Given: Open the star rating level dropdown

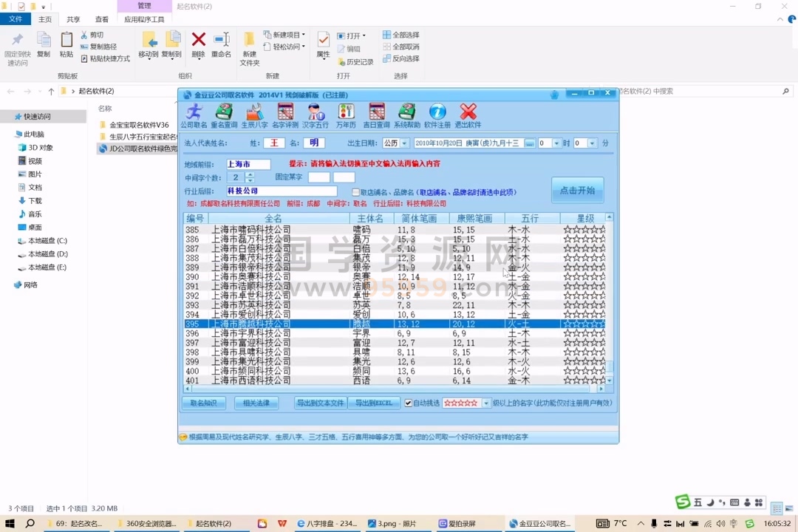Looking at the screenshot, I should coord(486,403).
